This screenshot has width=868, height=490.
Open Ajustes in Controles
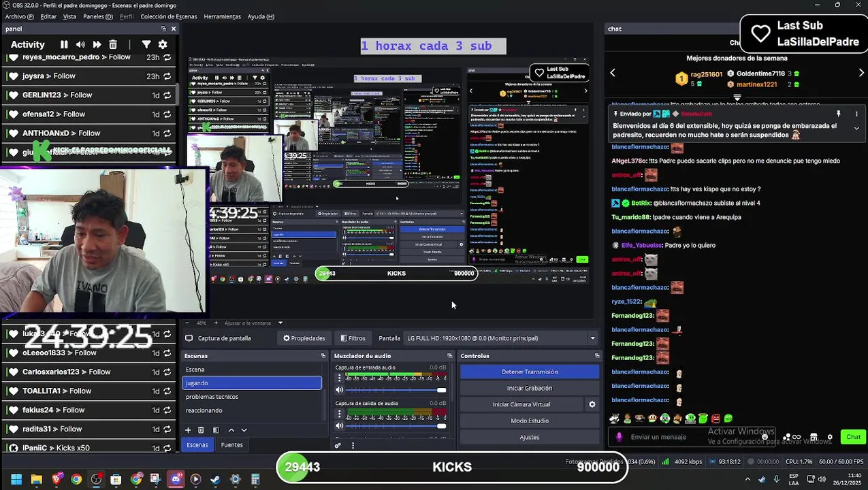point(530,438)
